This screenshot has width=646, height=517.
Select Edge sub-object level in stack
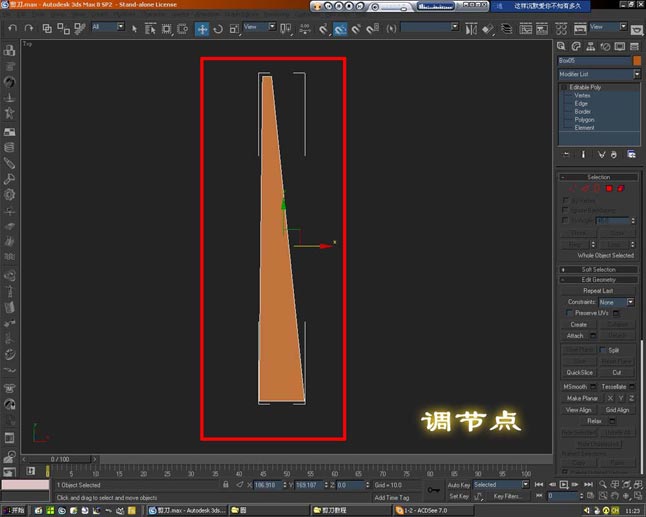pyautogui.click(x=581, y=103)
